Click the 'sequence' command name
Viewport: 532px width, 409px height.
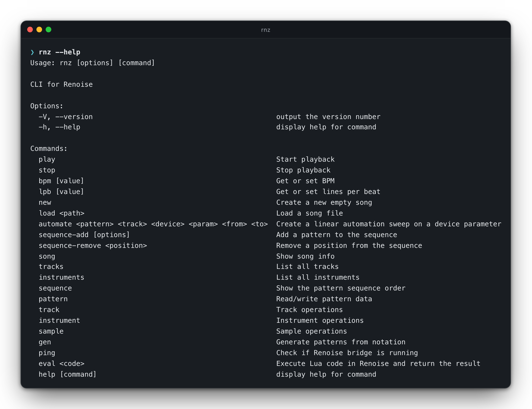pyautogui.click(x=55, y=288)
